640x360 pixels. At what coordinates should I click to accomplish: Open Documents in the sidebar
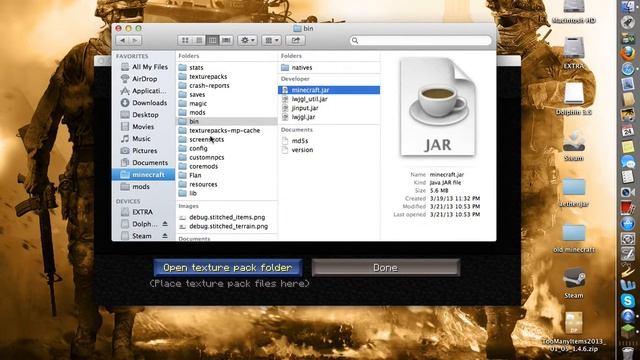(x=144, y=162)
